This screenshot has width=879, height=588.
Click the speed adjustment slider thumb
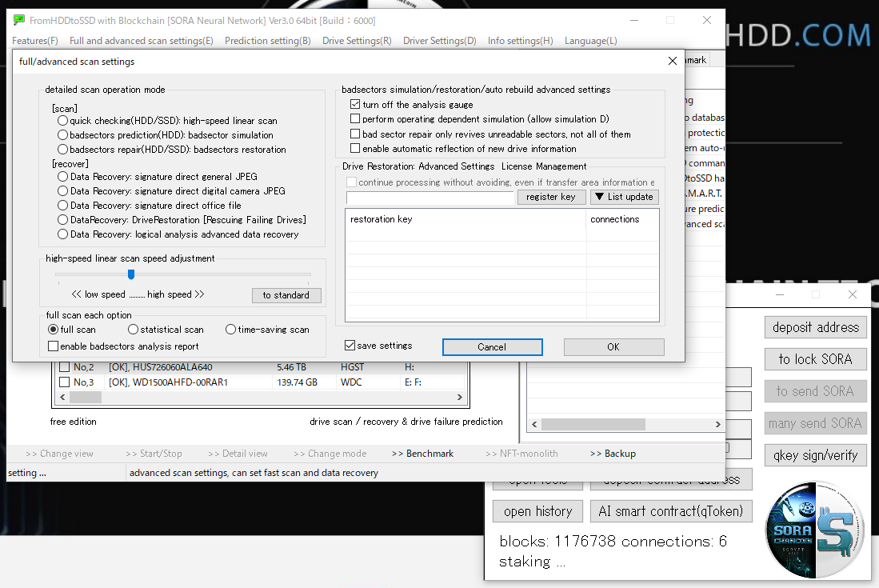[x=131, y=274]
